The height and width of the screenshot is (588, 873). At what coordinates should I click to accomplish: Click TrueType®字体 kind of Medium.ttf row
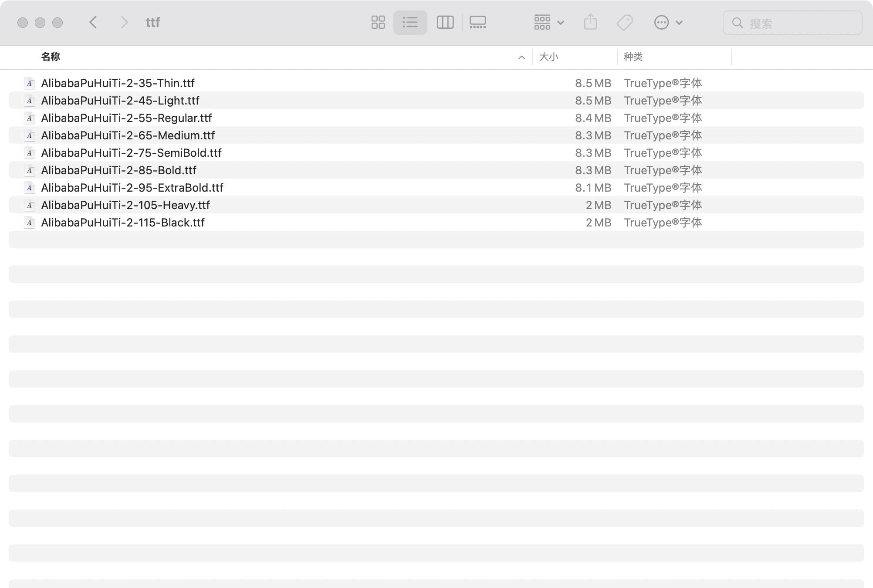663,135
